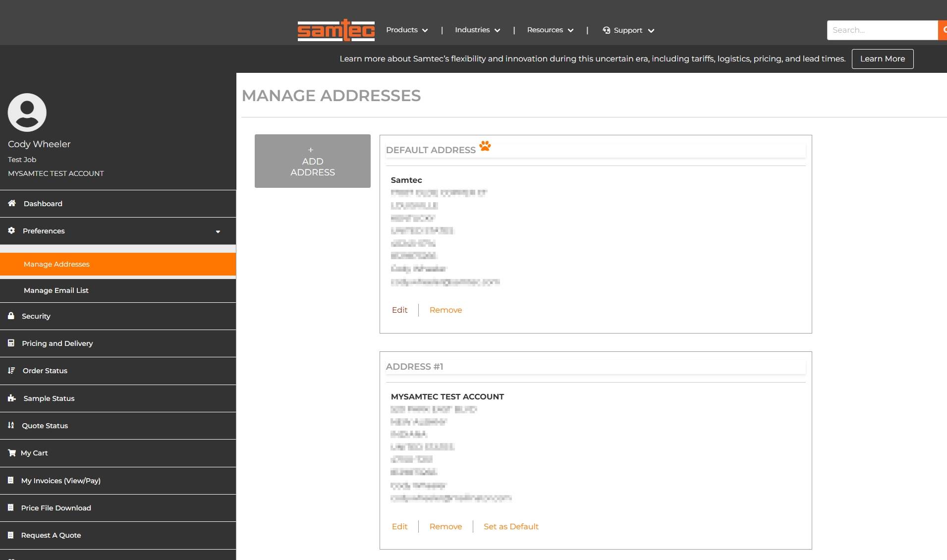Click the Address #1 heading
The image size is (947, 560).
(x=414, y=367)
